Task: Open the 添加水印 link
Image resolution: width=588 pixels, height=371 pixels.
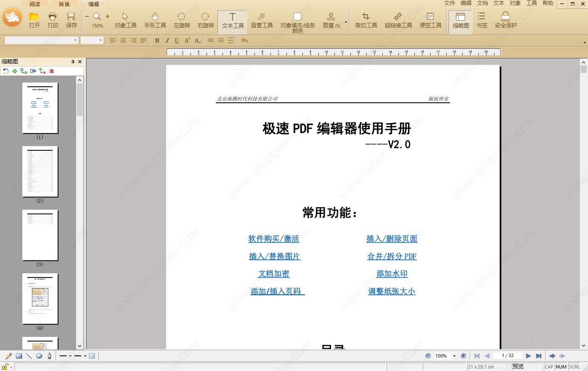Action: pyautogui.click(x=392, y=274)
